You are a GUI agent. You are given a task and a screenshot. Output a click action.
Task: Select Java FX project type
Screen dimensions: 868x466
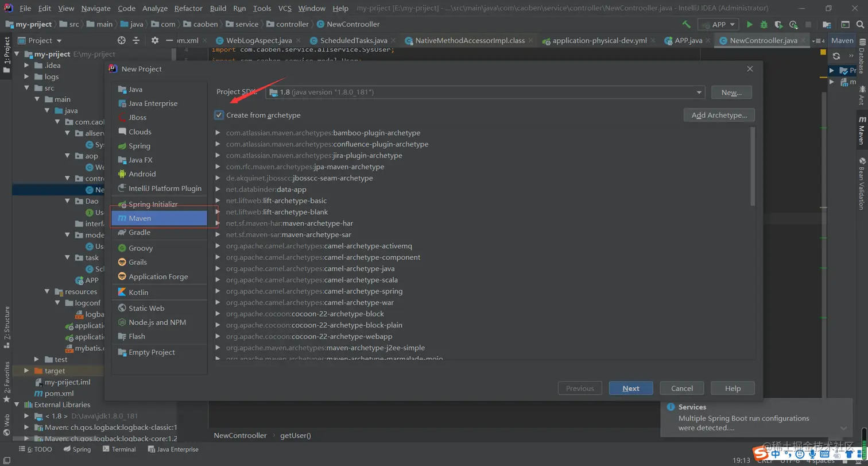click(x=160, y=160)
